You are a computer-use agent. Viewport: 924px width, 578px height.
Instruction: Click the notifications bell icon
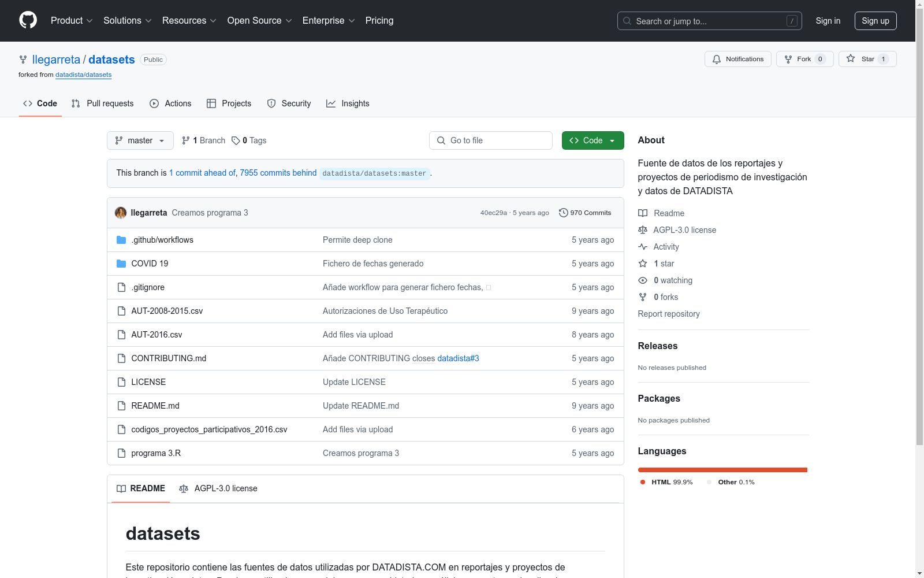coord(717,59)
